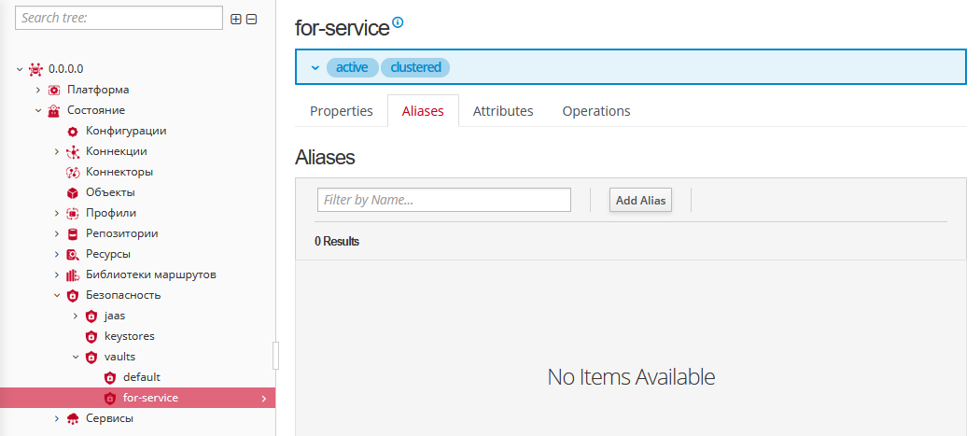The width and height of the screenshot is (980, 436).
Task: Click the Платформа icon in tree
Action: pos(54,90)
